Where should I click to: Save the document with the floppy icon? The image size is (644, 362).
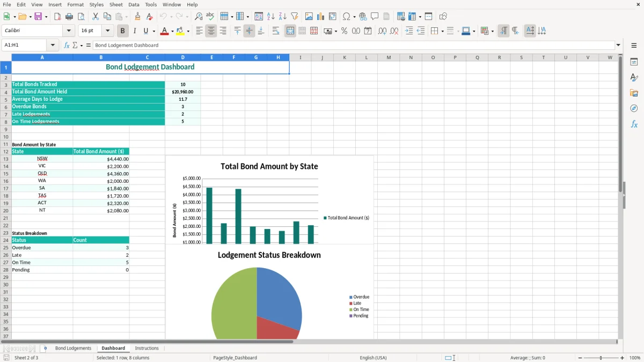click(x=38, y=17)
